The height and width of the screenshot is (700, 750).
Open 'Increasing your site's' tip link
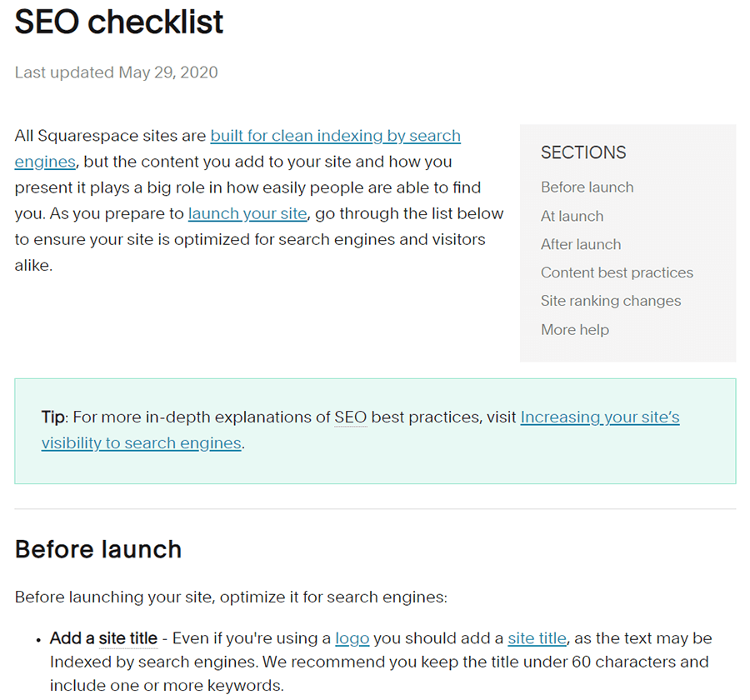tap(600, 417)
